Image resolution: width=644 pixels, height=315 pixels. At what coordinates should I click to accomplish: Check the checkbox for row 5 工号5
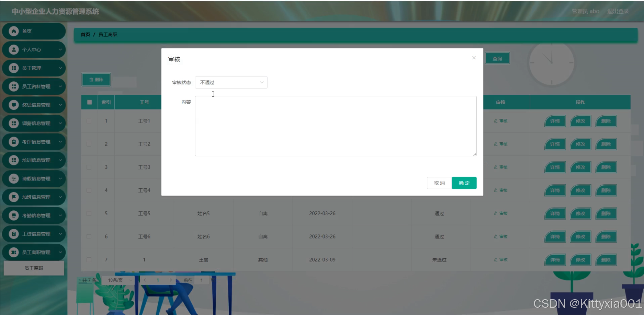pos(89,213)
